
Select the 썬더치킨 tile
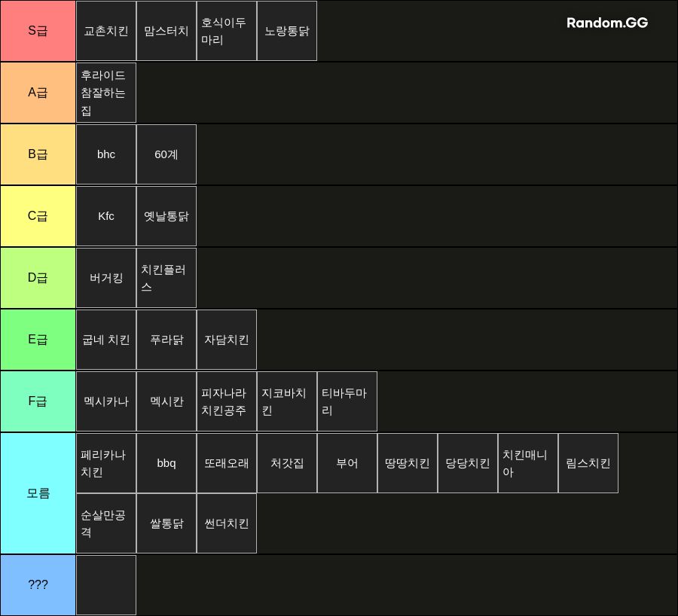click(227, 523)
